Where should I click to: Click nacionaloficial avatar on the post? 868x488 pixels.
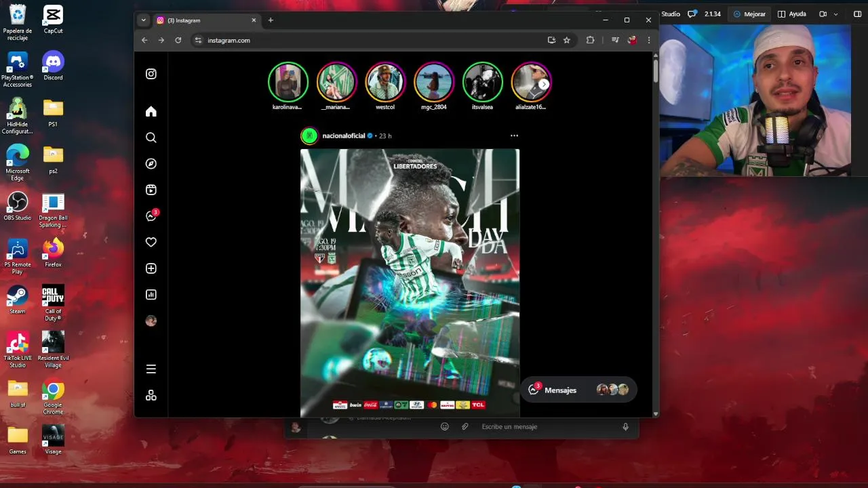point(309,136)
